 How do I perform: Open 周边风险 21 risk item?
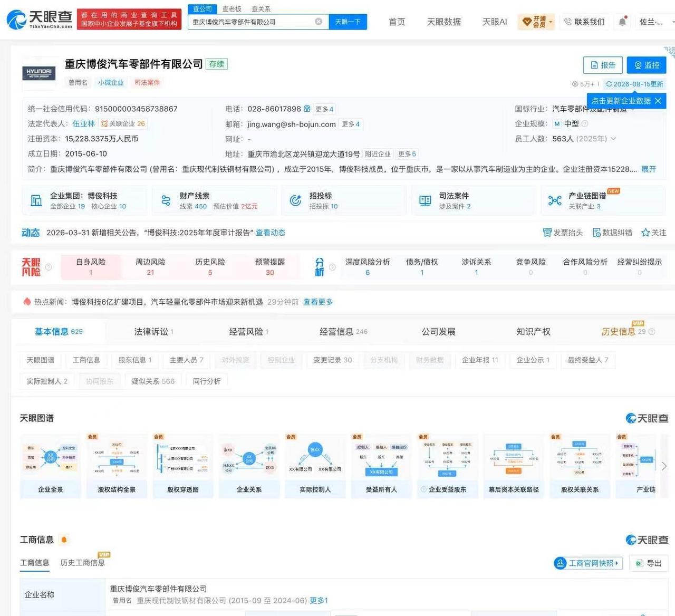pos(150,267)
